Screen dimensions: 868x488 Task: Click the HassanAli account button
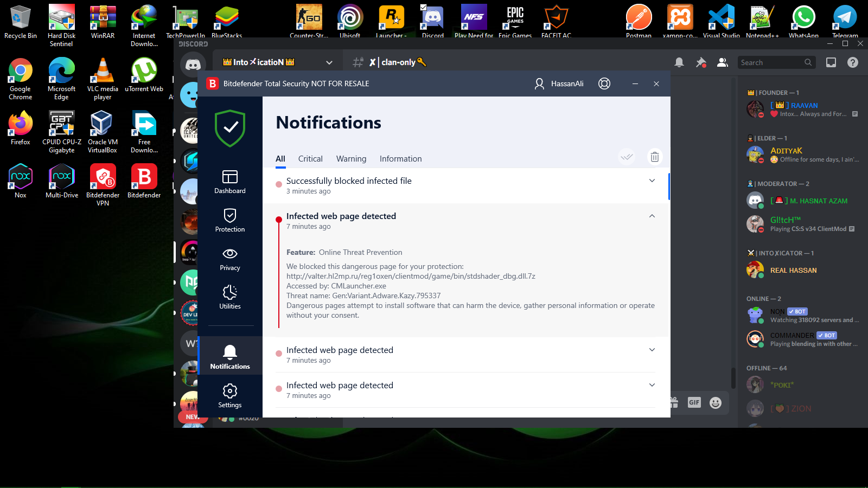(x=559, y=84)
